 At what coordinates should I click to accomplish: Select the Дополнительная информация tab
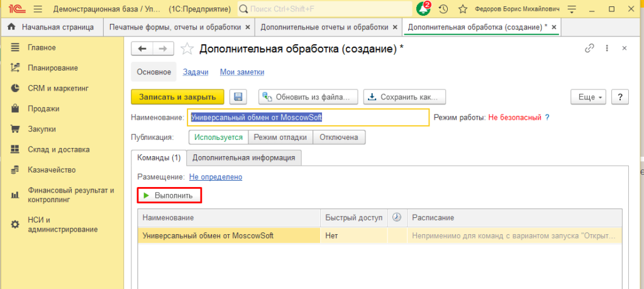pyautogui.click(x=244, y=158)
